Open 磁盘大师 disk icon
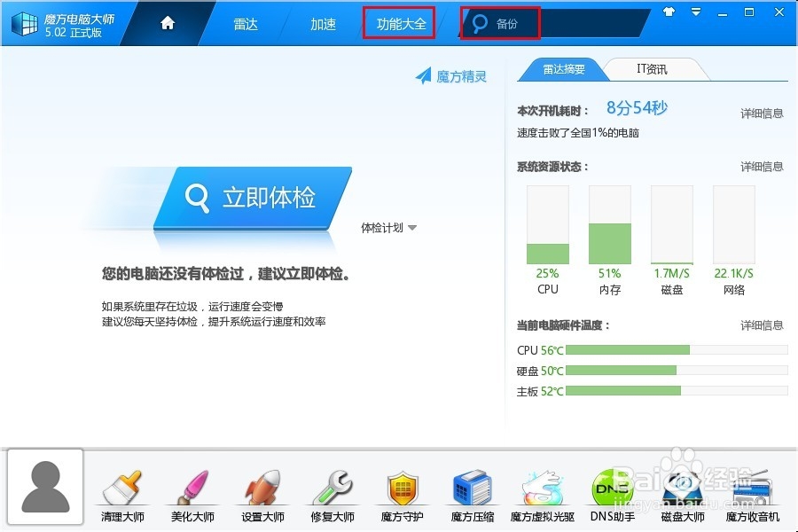 683,488
